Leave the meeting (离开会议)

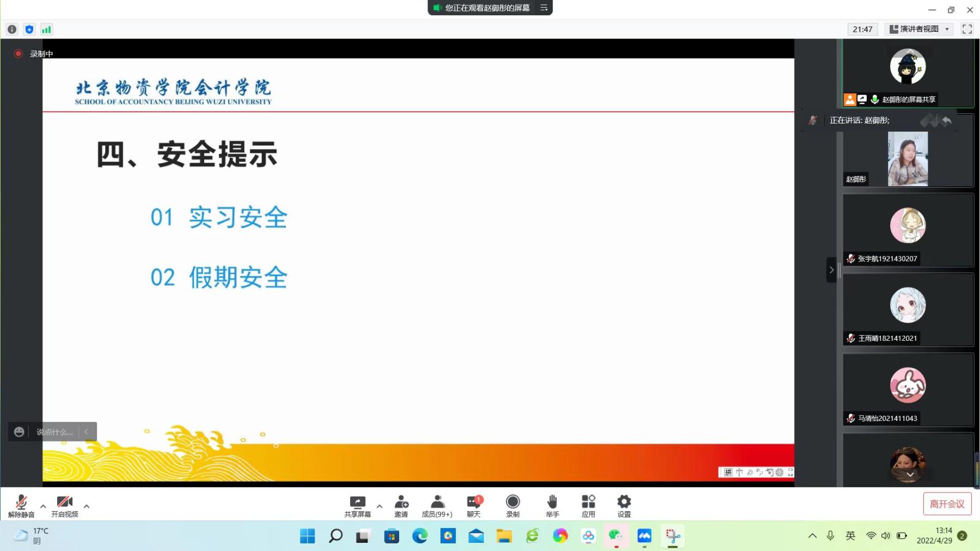point(947,504)
